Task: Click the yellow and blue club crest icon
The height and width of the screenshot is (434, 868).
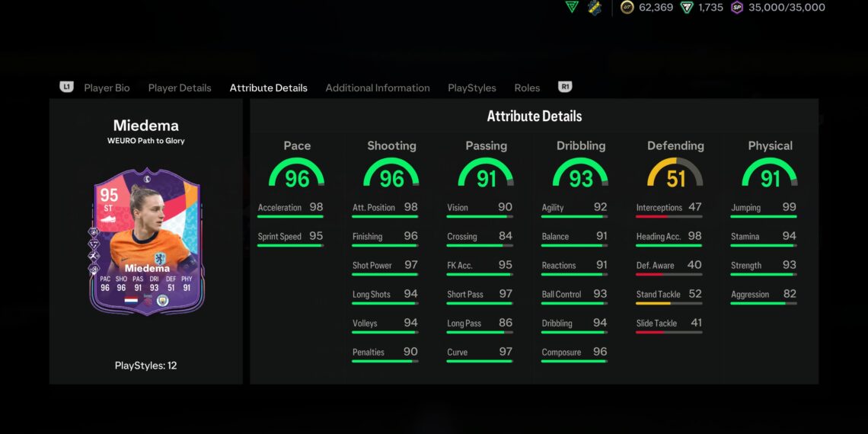Action: tap(595, 8)
